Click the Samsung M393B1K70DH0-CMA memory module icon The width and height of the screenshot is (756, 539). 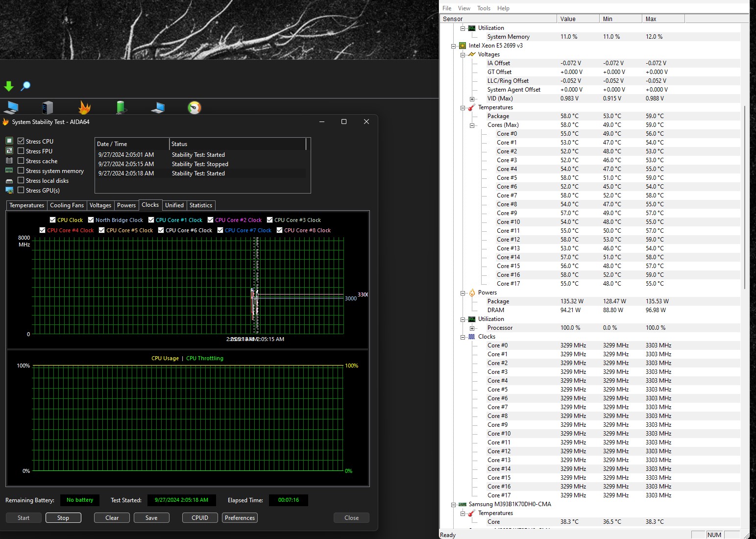tap(463, 504)
